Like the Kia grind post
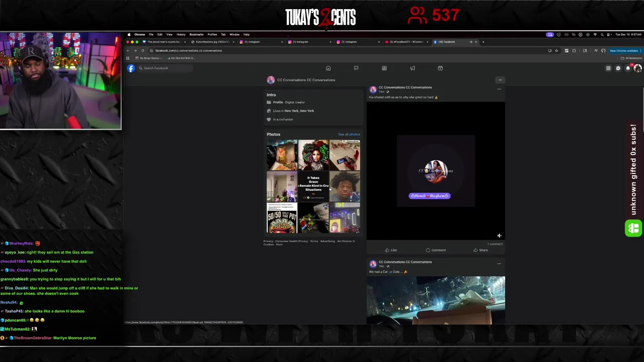The image size is (644, 362). [391, 250]
